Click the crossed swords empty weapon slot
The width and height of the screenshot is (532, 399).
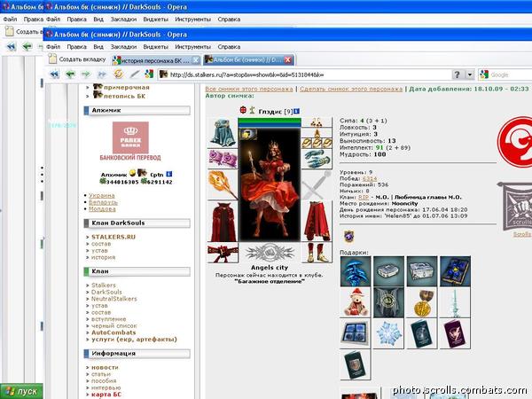[317, 185]
